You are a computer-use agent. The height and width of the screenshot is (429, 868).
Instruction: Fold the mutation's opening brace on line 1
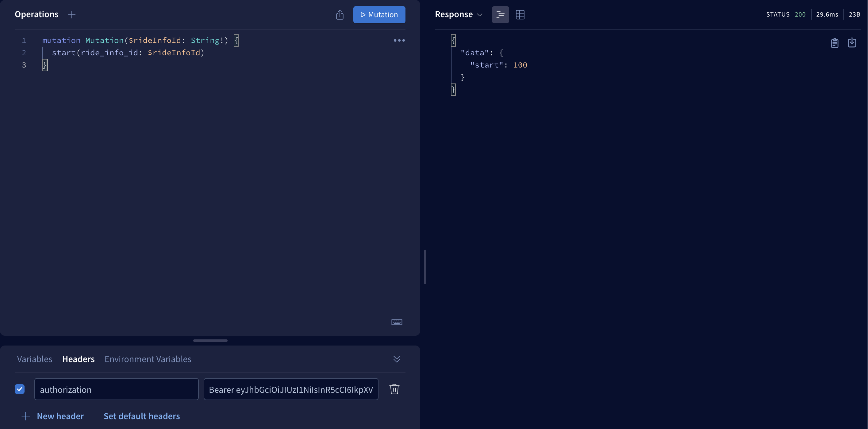[x=236, y=41]
